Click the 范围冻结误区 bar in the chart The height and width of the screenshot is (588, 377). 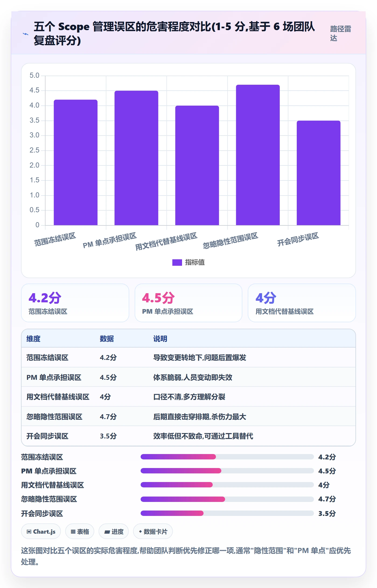[x=76, y=162]
